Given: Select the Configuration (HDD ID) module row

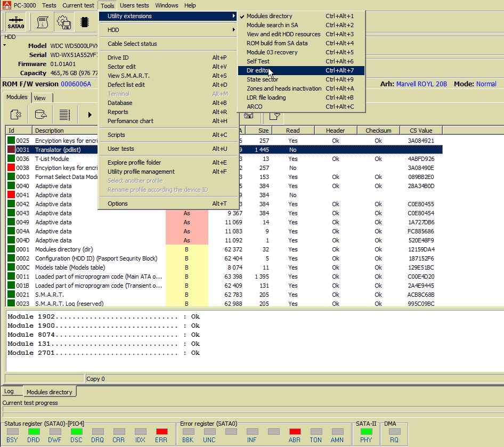Looking at the screenshot, I should 224,258.
